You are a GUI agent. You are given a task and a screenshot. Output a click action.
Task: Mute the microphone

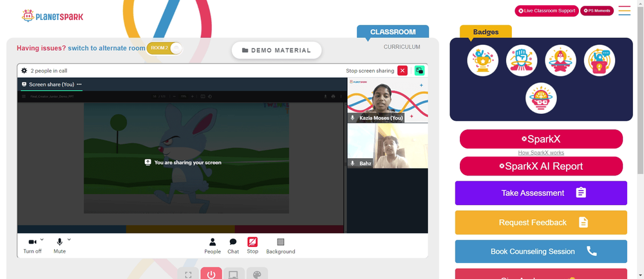tap(59, 246)
